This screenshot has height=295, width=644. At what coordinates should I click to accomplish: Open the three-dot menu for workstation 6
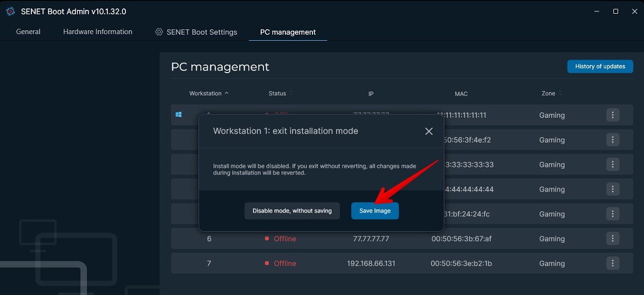point(613,239)
